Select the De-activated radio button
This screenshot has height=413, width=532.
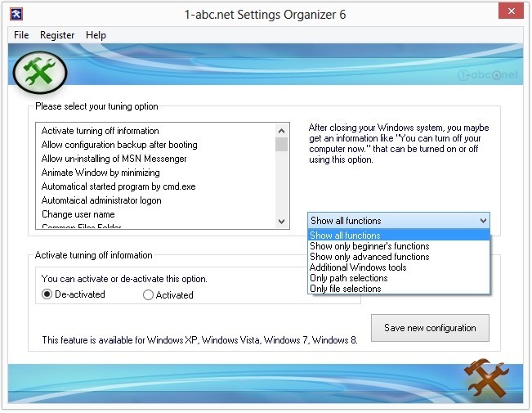(x=47, y=294)
